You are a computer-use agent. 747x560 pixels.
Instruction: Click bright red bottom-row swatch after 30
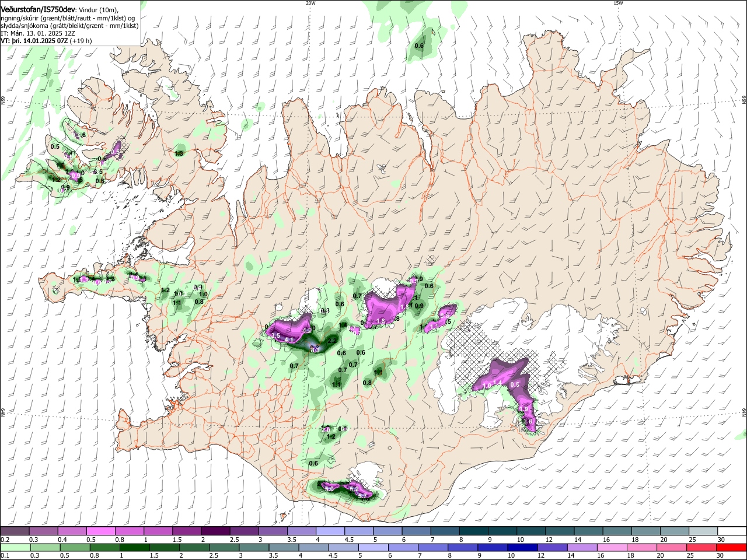732,547
